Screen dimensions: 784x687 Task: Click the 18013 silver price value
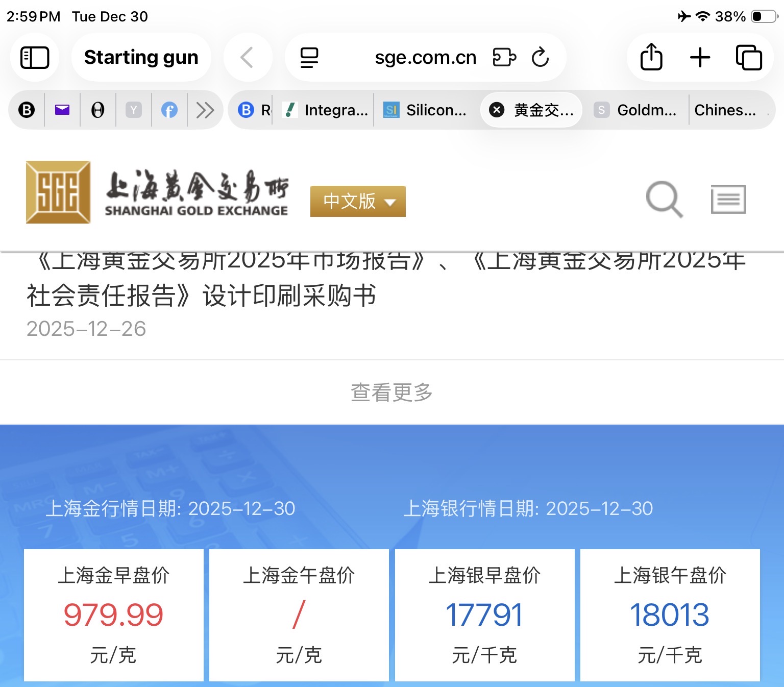click(670, 615)
